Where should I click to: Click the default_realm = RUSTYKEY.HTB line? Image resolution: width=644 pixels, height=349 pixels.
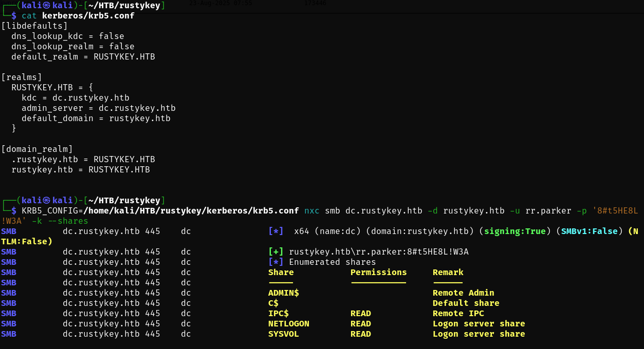tap(83, 57)
